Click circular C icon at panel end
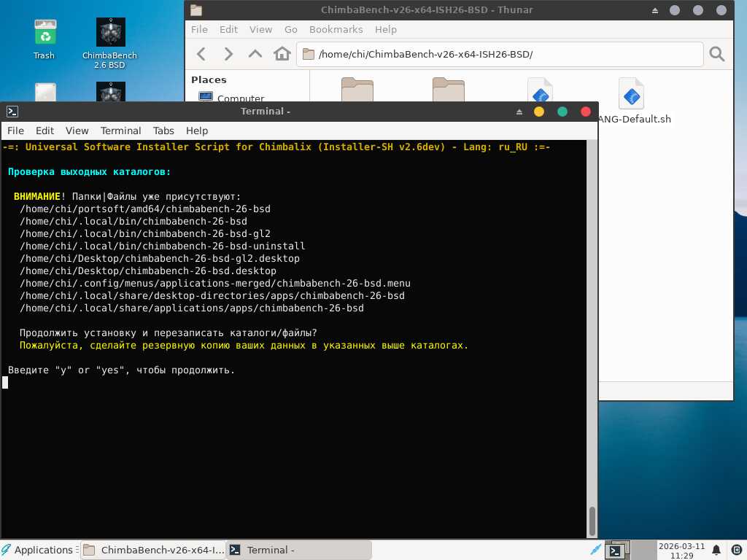The width and height of the screenshot is (747, 560). (x=736, y=551)
